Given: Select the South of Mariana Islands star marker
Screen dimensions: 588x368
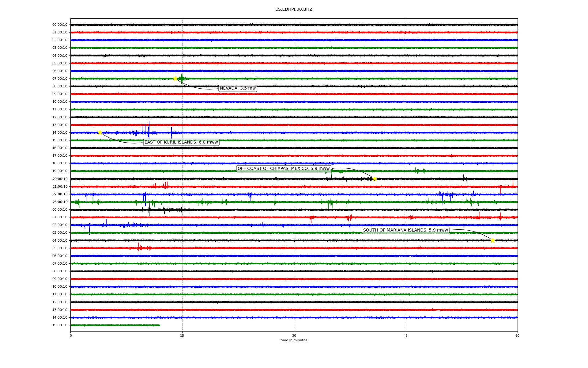Looking at the screenshot, I should pos(492,240).
